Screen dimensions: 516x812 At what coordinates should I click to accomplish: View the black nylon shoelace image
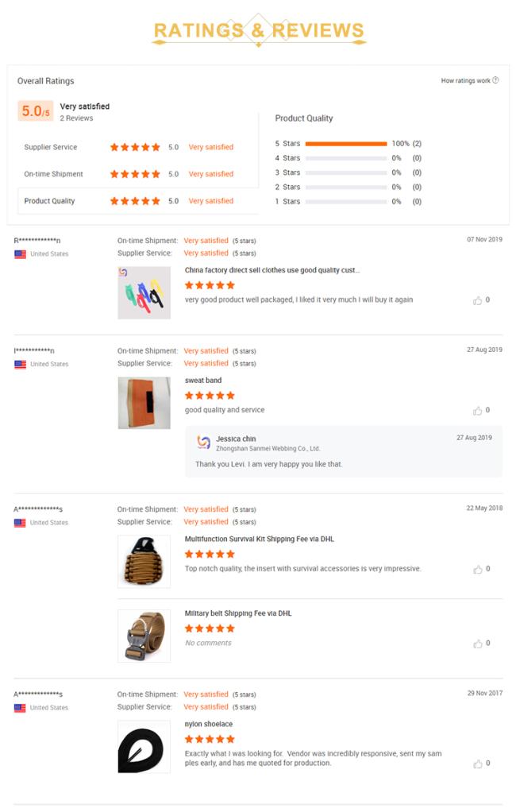(x=144, y=747)
